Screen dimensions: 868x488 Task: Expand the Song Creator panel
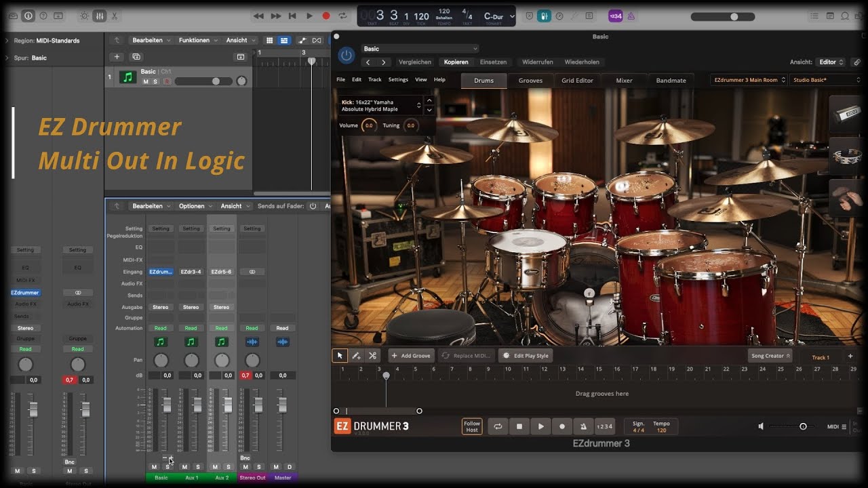[x=770, y=355]
